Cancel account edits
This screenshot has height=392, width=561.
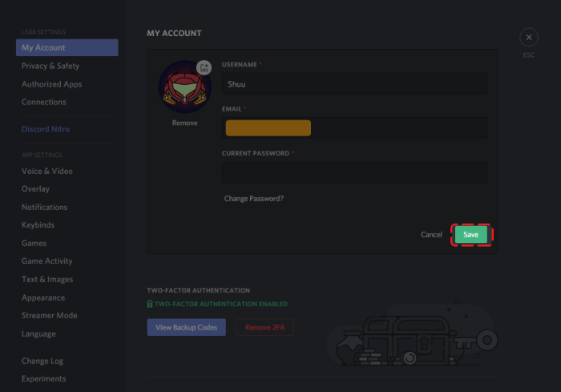[x=431, y=235]
